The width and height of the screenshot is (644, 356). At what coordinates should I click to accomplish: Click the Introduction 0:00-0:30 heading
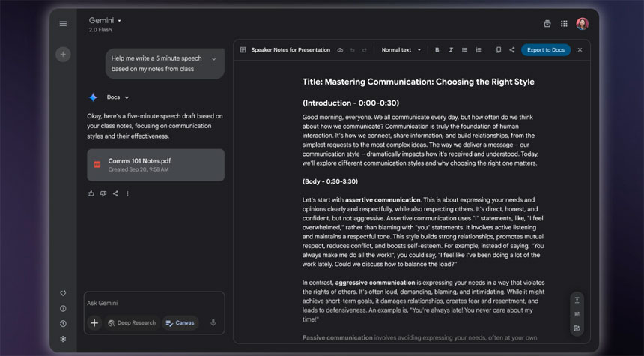(350, 103)
